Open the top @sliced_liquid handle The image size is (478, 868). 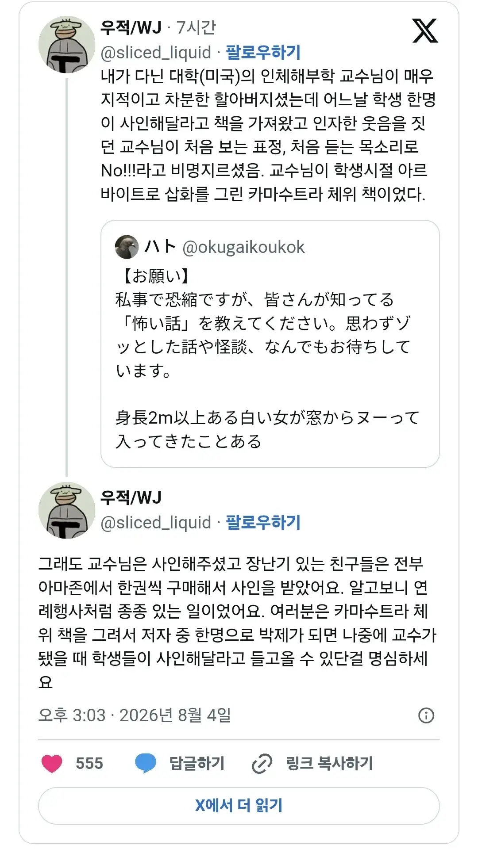pos(156,53)
